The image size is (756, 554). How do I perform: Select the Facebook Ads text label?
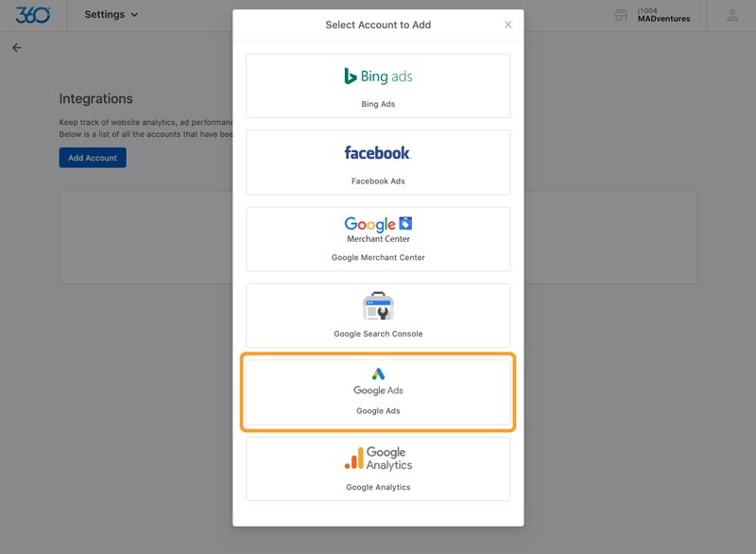378,182
